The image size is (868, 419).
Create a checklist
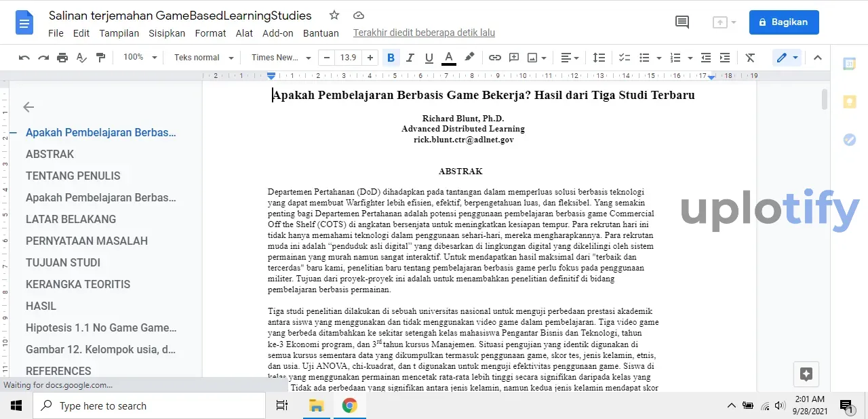coord(625,58)
